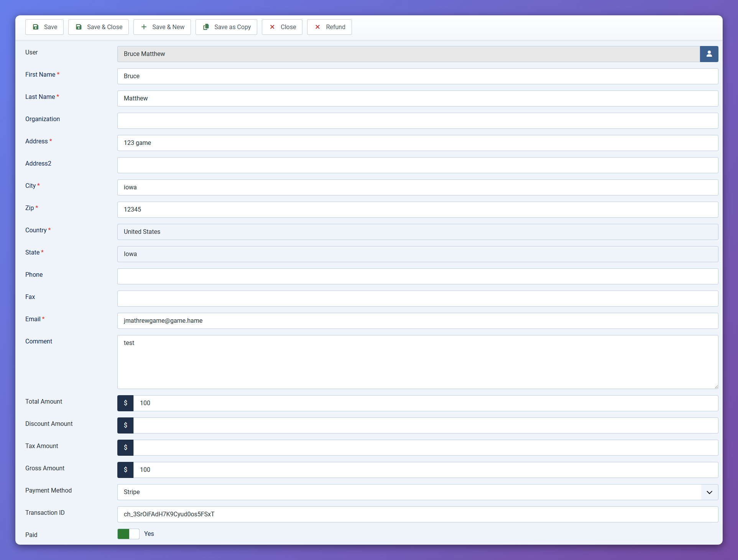Screen dimensions: 738x560
Task: Open the Country dropdown showing United States
Action: (x=417, y=232)
